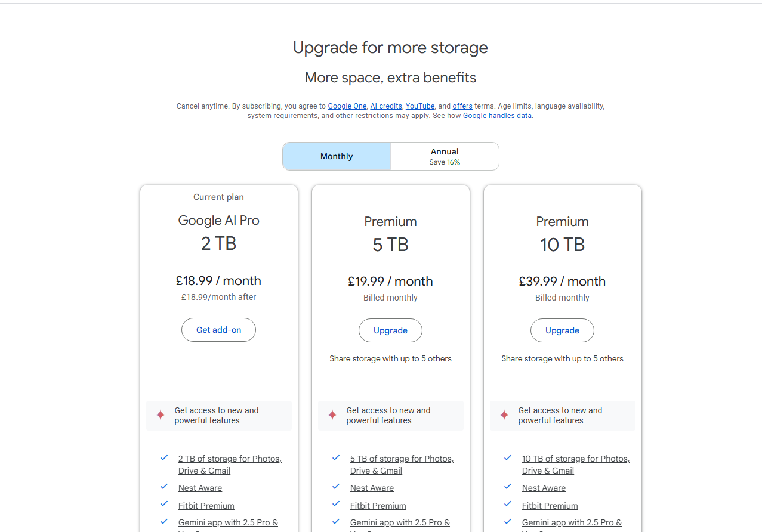
Task: Click the 10 TB of storage for Photos link
Action: (575, 459)
